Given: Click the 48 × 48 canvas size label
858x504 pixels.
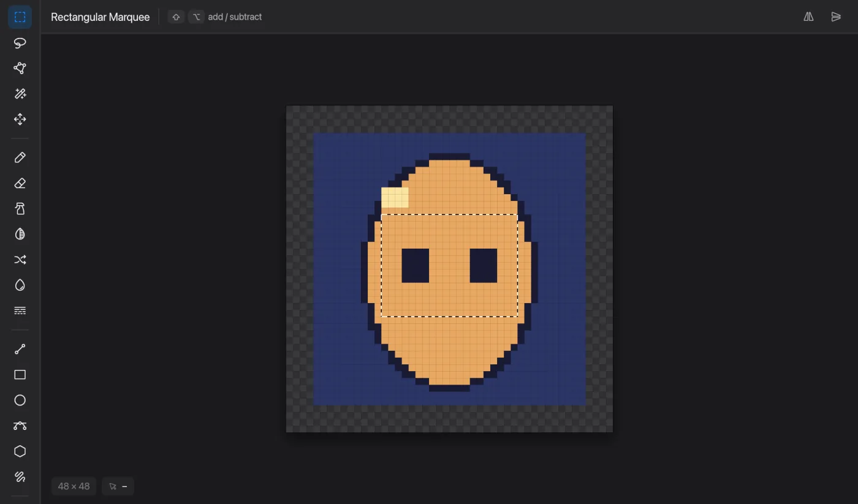Looking at the screenshot, I should tap(74, 486).
